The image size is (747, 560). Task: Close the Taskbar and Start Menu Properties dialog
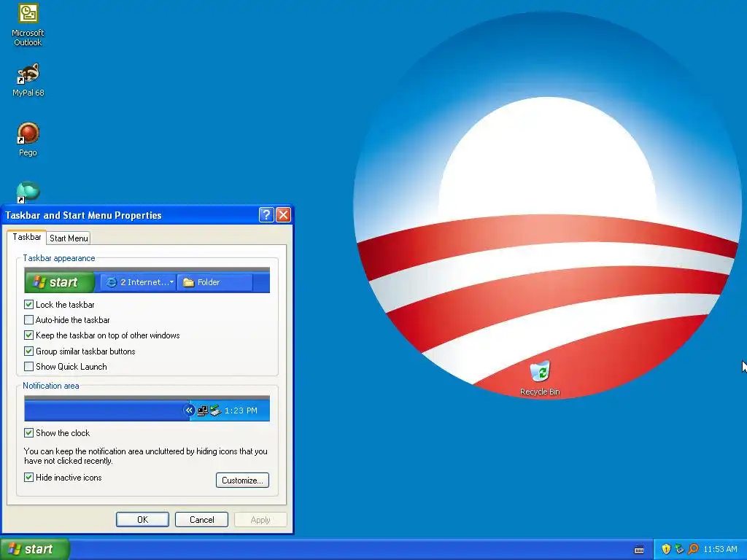[284, 215]
